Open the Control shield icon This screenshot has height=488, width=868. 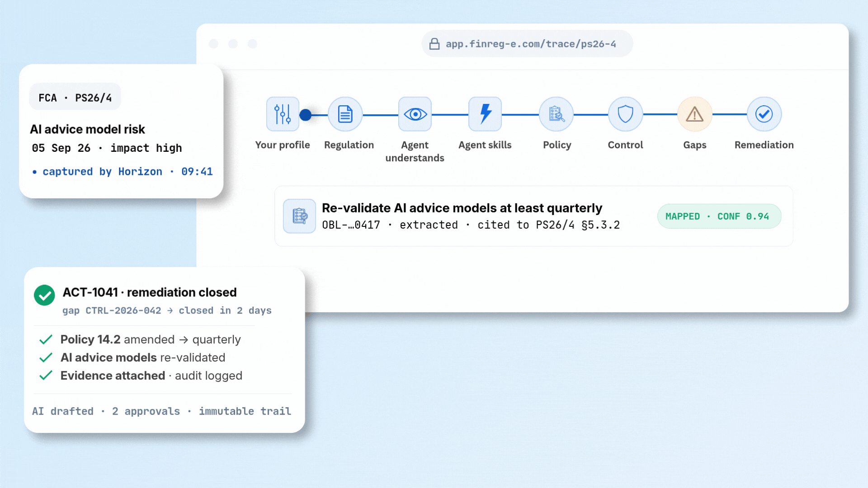coord(625,114)
